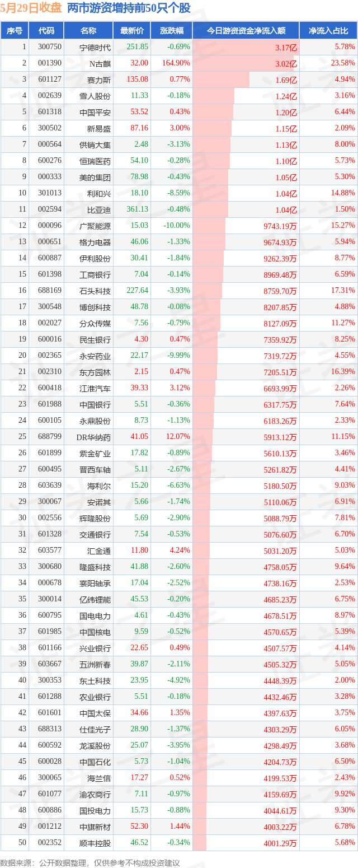Select stock code 300502

(x=50, y=128)
